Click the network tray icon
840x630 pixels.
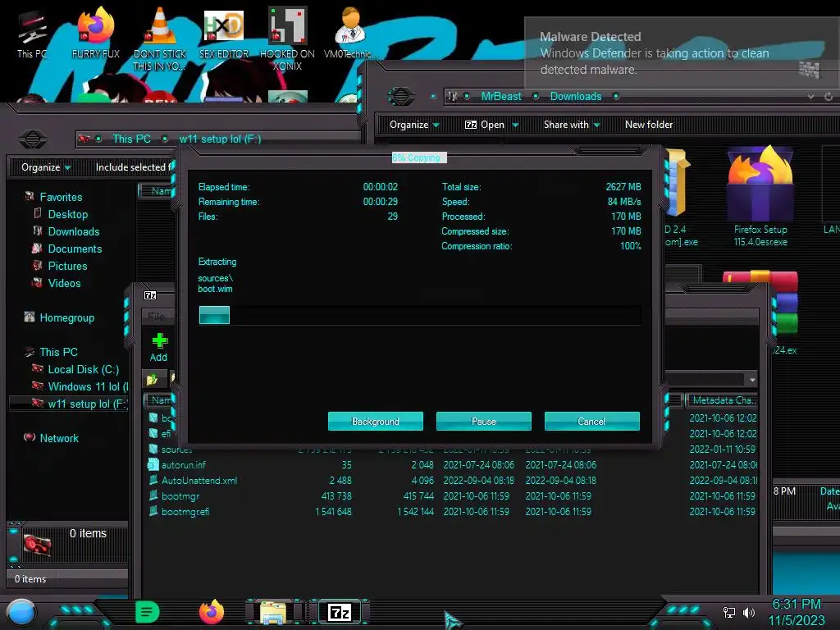click(728, 612)
